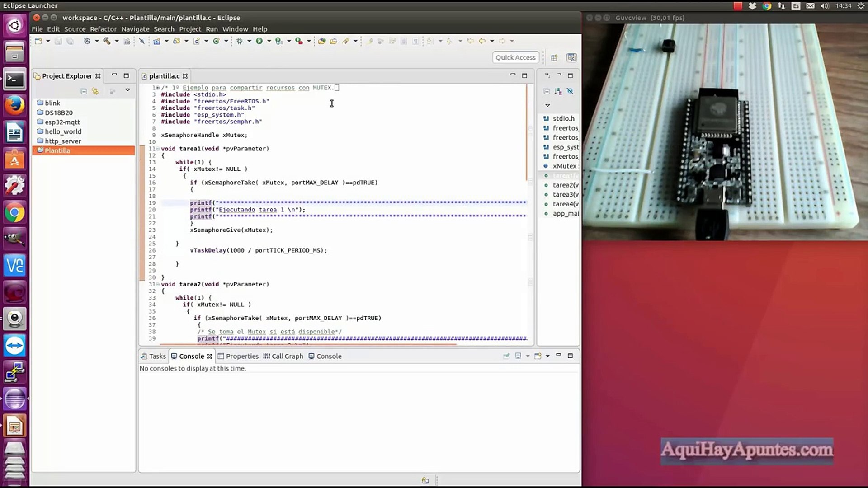This screenshot has height=488, width=868.
Task: Open the New file dropdown arrow
Action: [48, 41]
